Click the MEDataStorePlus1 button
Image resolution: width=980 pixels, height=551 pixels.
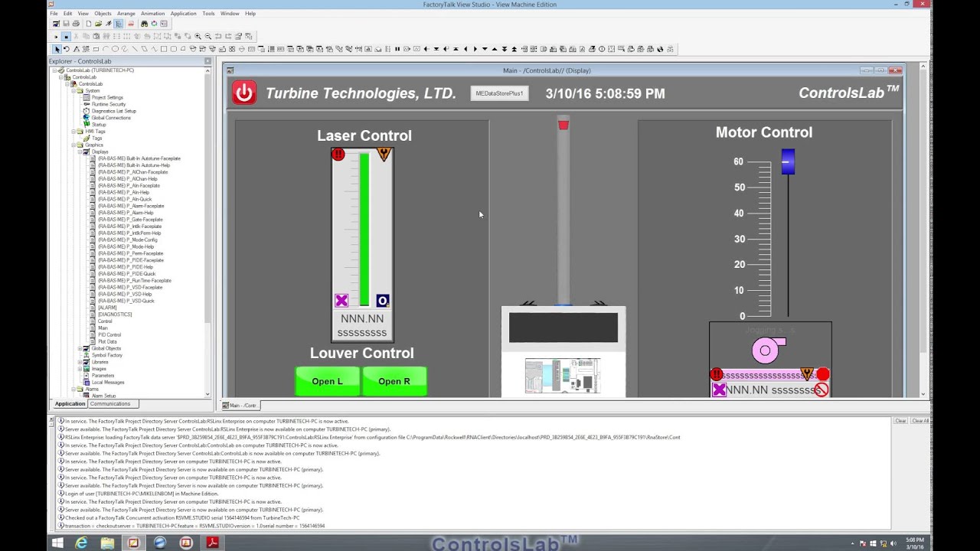point(499,93)
